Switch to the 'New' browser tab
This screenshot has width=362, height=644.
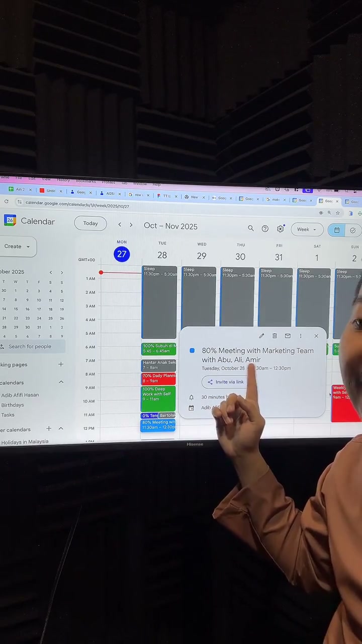click(194, 197)
